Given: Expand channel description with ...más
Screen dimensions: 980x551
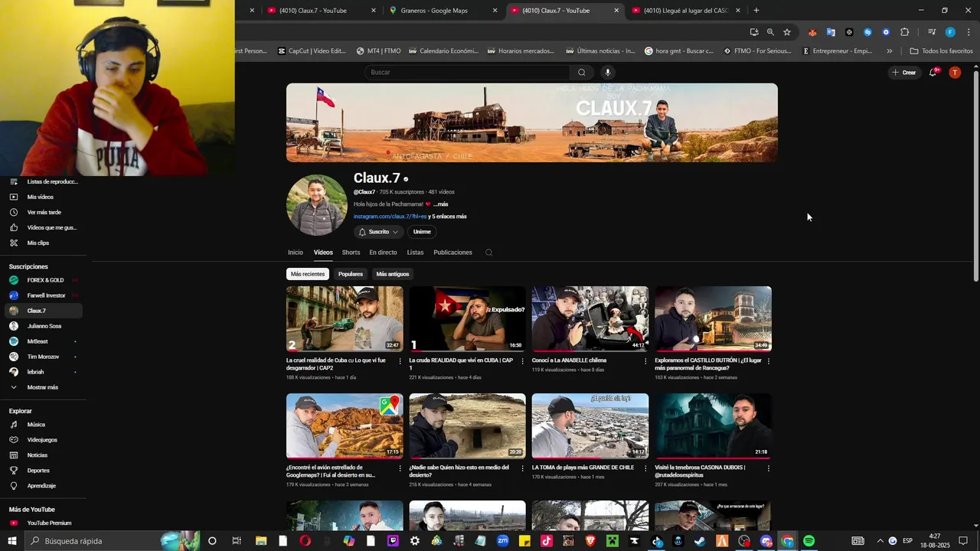Looking at the screenshot, I should (440, 204).
